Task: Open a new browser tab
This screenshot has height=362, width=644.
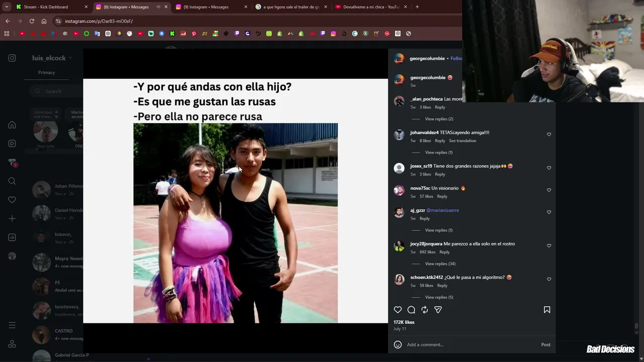Action: (417, 7)
